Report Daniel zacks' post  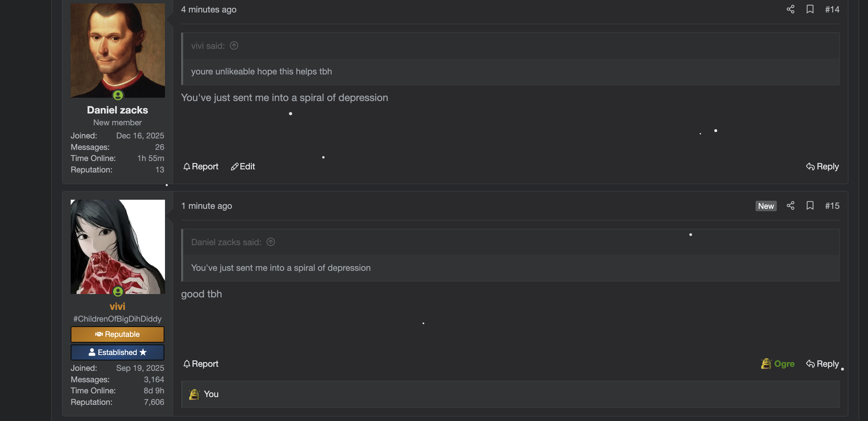(201, 166)
